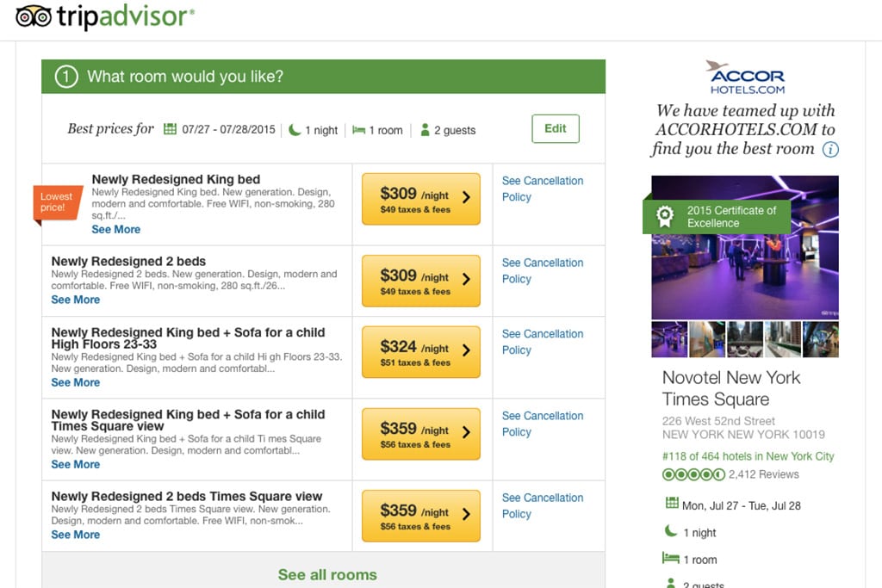View cancellation policy for 2 beds Times Square view
The width and height of the screenshot is (882, 588).
click(543, 506)
